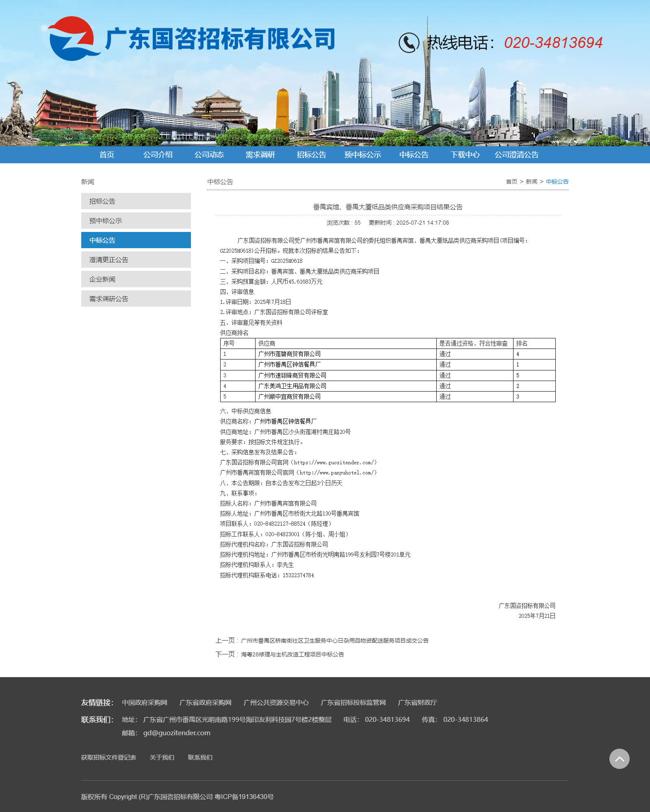
Task: Open 中标公告 in the top navigation bar
Action: click(414, 155)
